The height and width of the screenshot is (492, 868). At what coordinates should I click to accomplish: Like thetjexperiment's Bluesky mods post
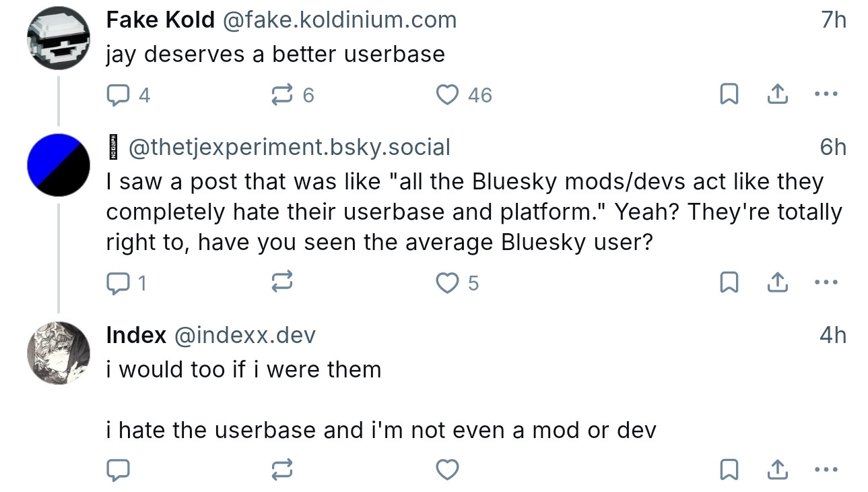click(x=448, y=283)
